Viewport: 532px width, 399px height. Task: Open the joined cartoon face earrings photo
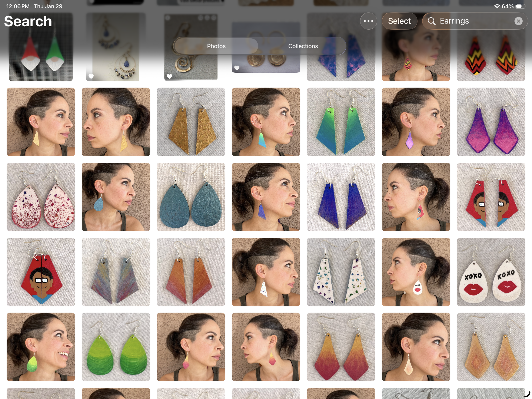41,272
